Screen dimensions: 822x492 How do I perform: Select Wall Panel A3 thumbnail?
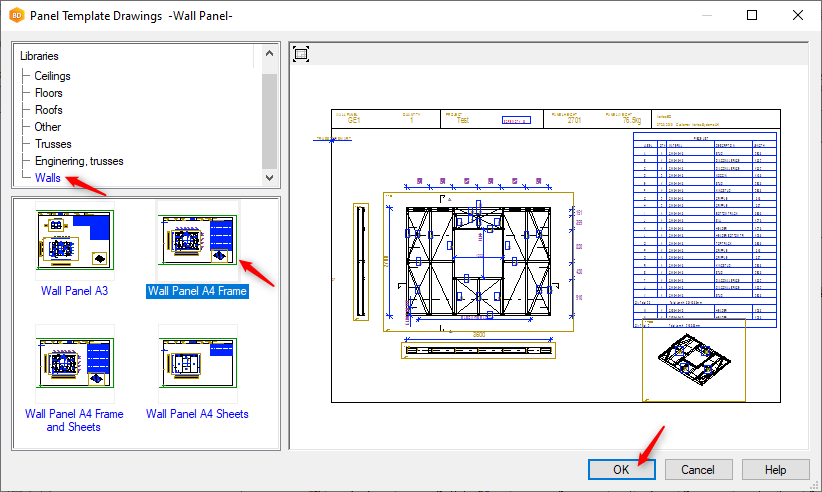point(74,240)
